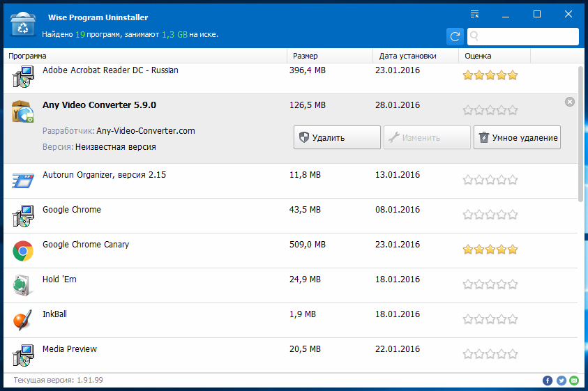The width and height of the screenshot is (588, 391).
Task: Maximize the Wise Program Uninstaller window
Action: coord(537,14)
